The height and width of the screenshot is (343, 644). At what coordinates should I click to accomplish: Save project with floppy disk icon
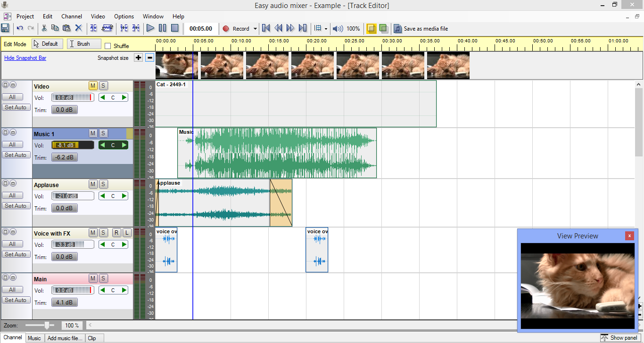click(x=5, y=28)
